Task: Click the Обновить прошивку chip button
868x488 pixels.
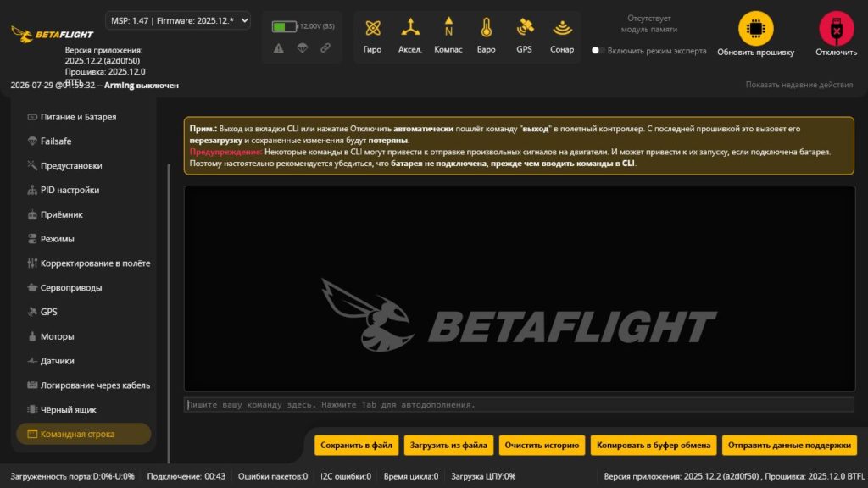Action: click(755, 29)
